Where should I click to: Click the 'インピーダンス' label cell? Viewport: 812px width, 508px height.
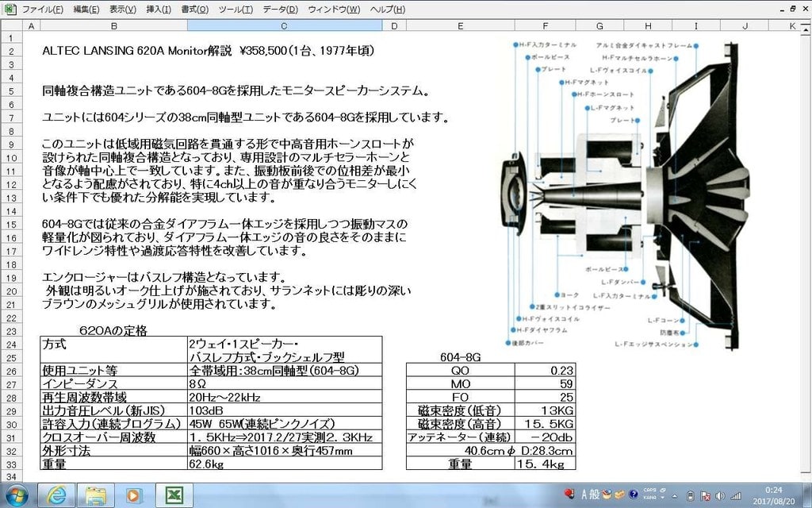[x=113, y=384]
